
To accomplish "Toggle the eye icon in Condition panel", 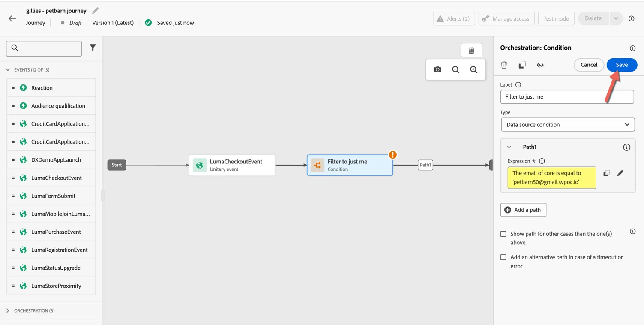I will pos(540,65).
